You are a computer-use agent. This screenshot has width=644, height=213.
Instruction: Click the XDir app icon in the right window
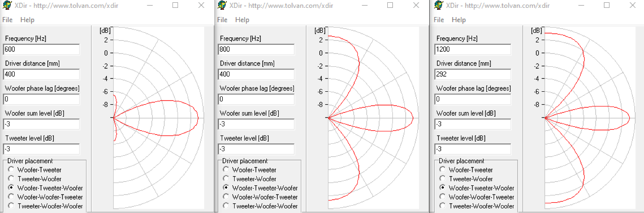coord(438,6)
